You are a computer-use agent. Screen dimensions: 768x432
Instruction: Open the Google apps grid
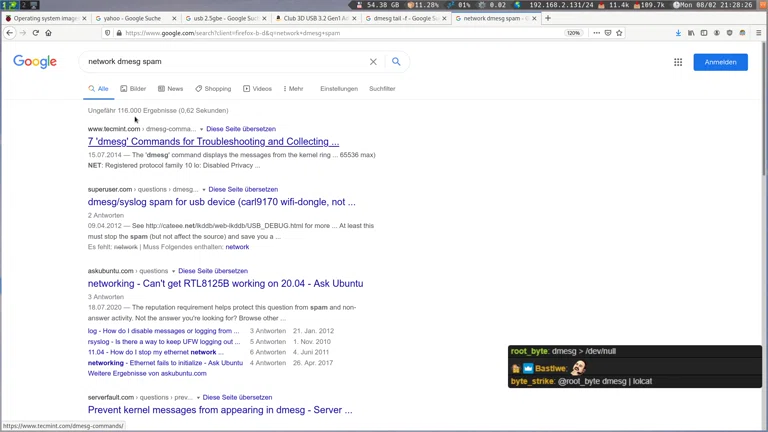point(678,62)
